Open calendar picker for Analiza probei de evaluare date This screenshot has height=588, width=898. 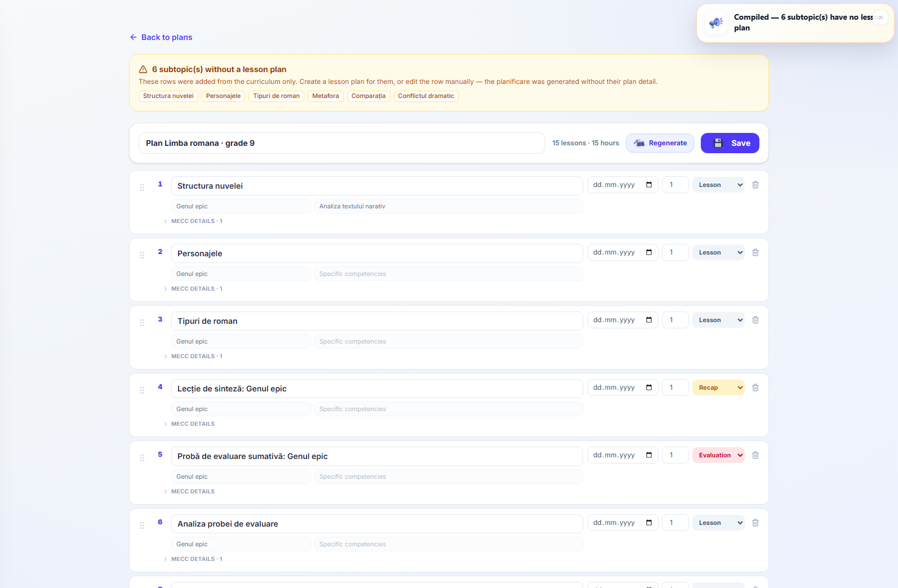tap(649, 523)
